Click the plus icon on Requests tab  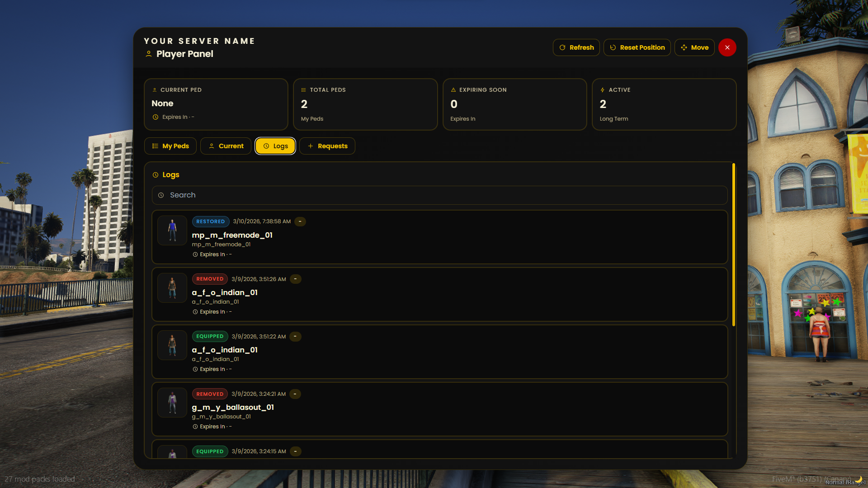pyautogui.click(x=311, y=146)
